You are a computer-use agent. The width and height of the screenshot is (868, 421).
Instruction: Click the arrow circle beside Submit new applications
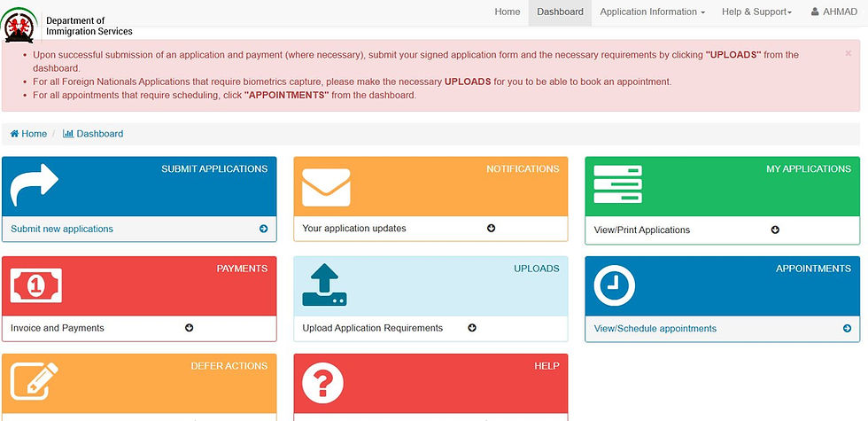tap(264, 229)
